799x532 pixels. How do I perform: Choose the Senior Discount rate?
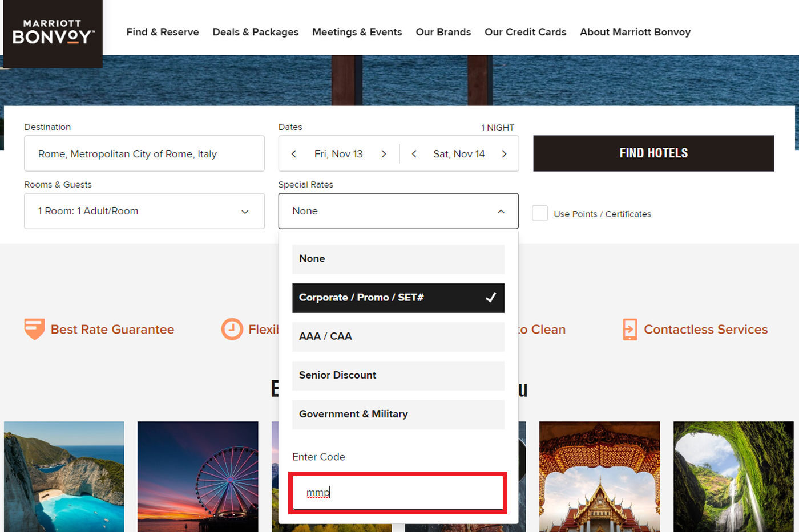398,375
